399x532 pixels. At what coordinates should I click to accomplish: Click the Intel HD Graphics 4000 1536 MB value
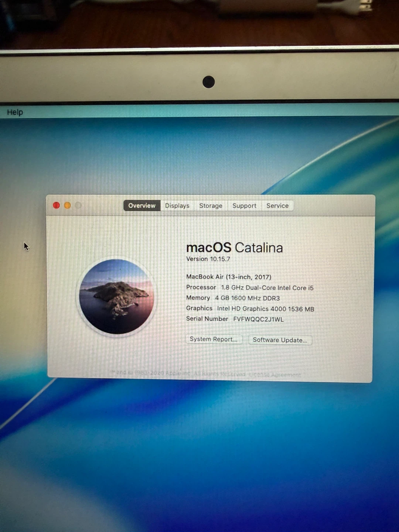click(266, 309)
